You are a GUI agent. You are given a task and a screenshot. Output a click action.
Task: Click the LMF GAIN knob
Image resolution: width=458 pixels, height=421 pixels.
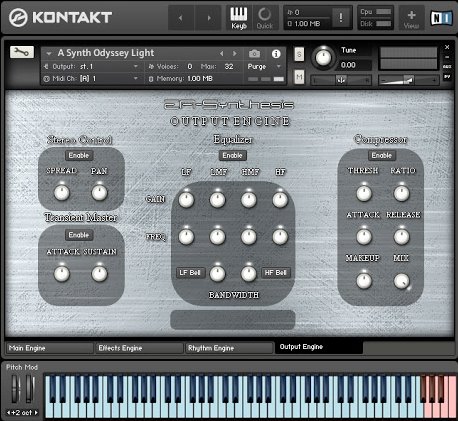(217, 200)
